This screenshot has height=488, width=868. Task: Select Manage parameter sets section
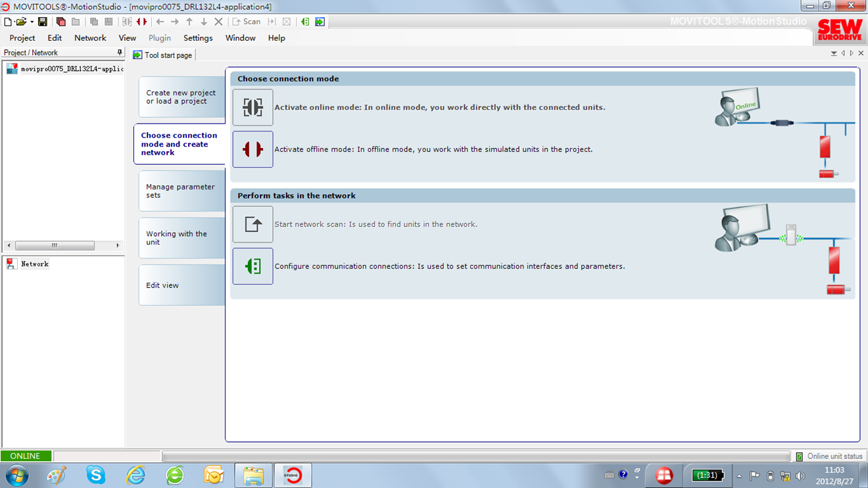[x=180, y=191]
